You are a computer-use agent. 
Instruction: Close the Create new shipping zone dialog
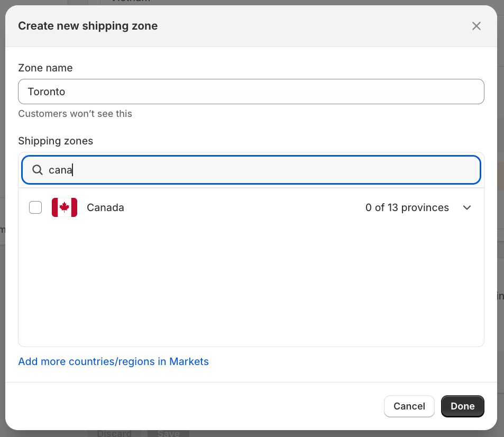click(476, 26)
